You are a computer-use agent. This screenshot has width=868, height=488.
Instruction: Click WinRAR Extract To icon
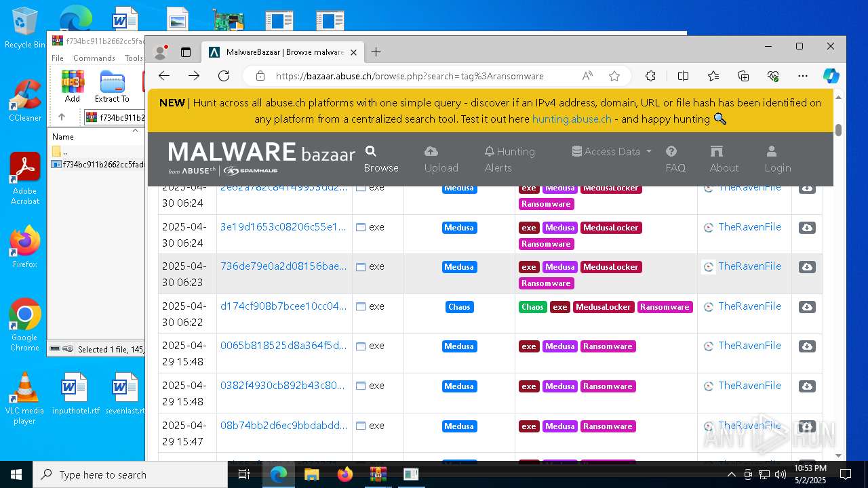coord(112,86)
